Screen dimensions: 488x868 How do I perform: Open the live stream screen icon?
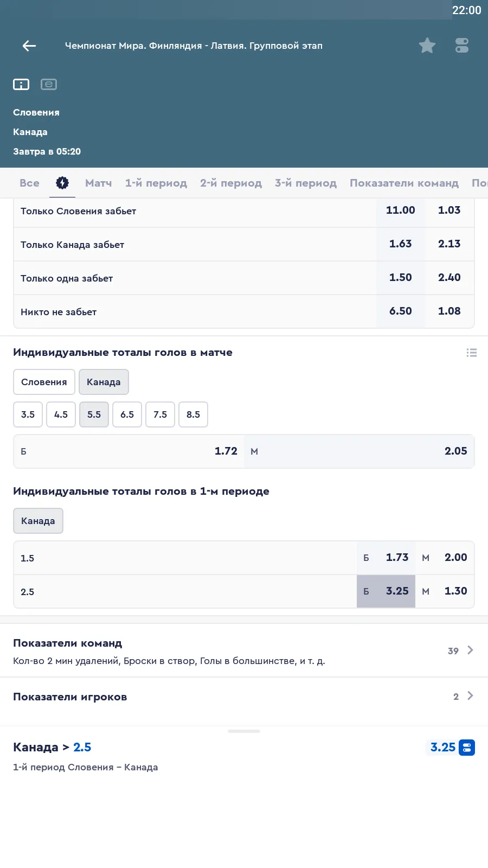click(x=49, y=84)
